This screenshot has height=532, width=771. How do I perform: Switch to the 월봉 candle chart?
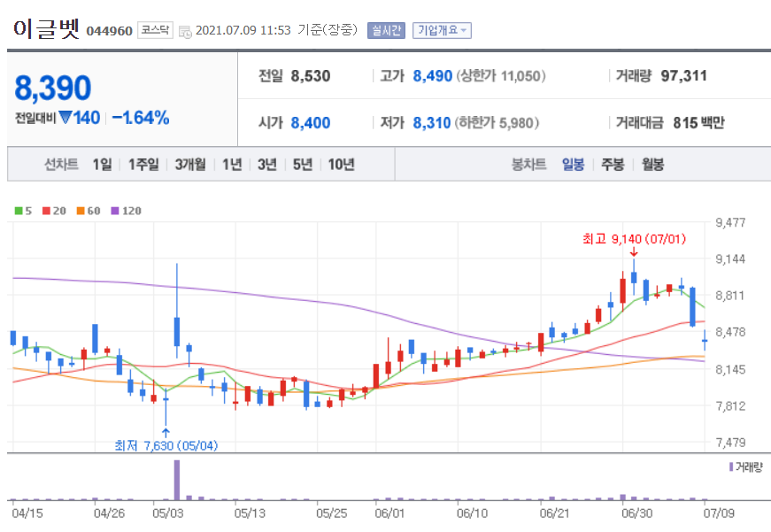pyautogui.click(x=652, y=165)
